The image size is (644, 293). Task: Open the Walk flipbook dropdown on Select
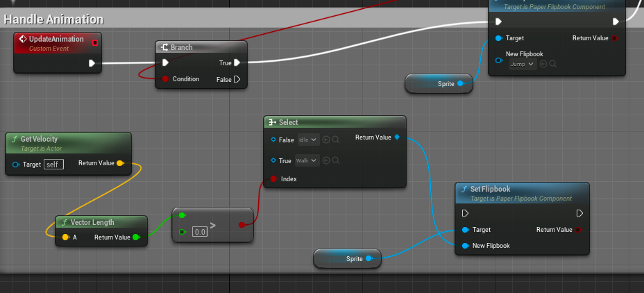tap(307, 160)
